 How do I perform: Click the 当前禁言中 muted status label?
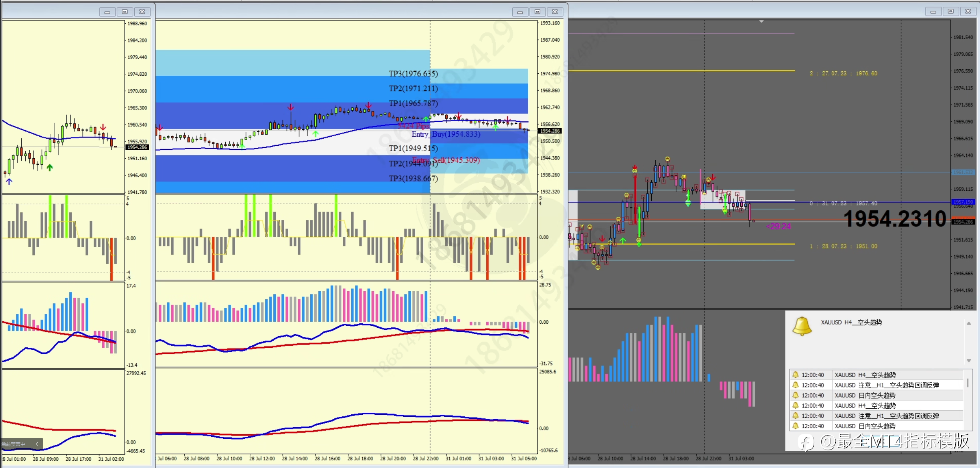click(x=14, y=444)
